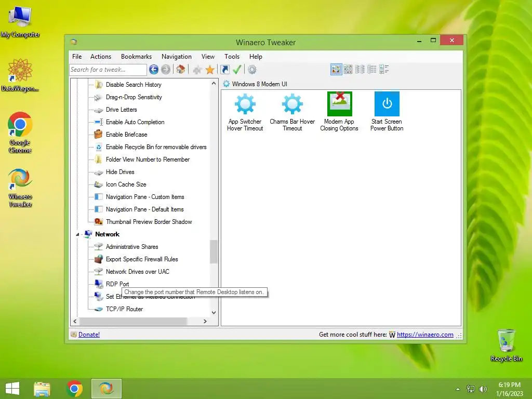532x399 pixels.
Task: Open the Bookmarks menu
Action: tap(137, 57)
